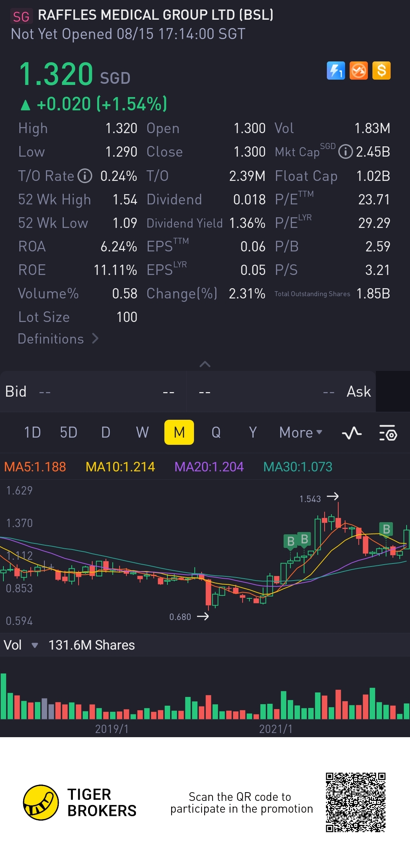410x868 pixels.
Task: Tap the orange crossed-circle icon
Action: tap(359, 71)
